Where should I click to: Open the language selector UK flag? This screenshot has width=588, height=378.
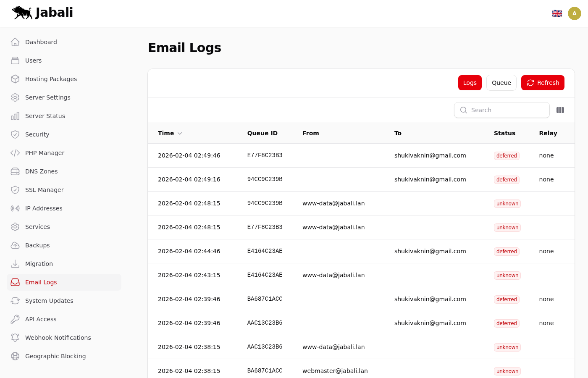pos(557,13)
